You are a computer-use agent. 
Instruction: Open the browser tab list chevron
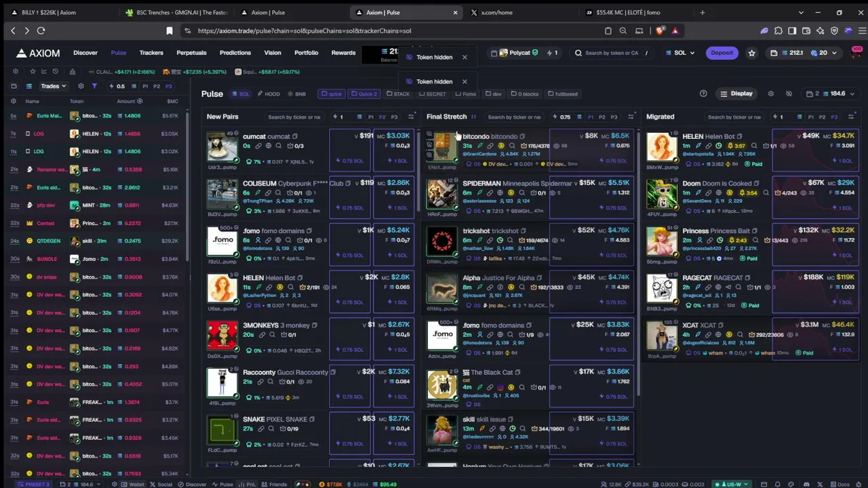tap(801, 12)
